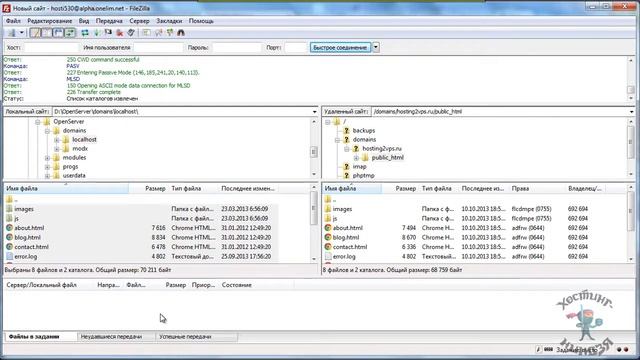Screen dimensions: 640x360
Task: Cancel the current operation icon
Action: pyautogui.click(x=108, y=33)
